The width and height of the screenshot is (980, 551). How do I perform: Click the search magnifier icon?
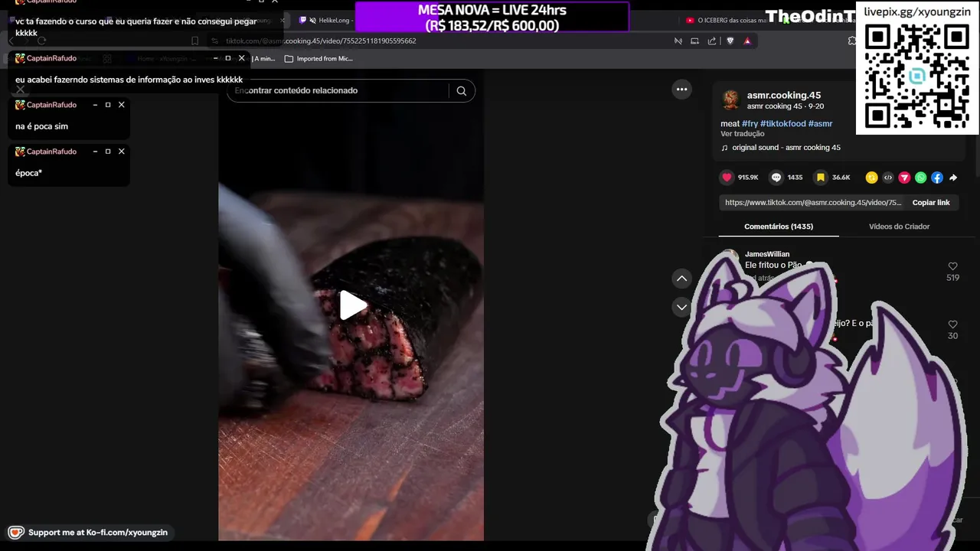click(x=461, y=90)
